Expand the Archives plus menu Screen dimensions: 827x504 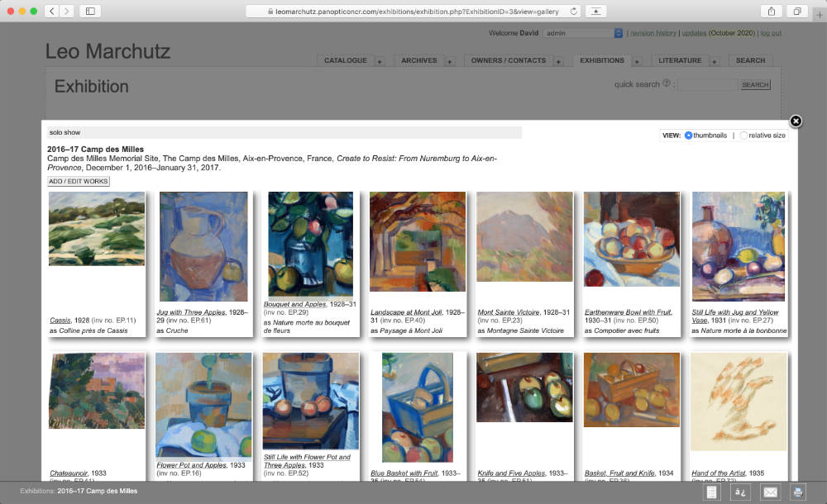coord(449,62)
